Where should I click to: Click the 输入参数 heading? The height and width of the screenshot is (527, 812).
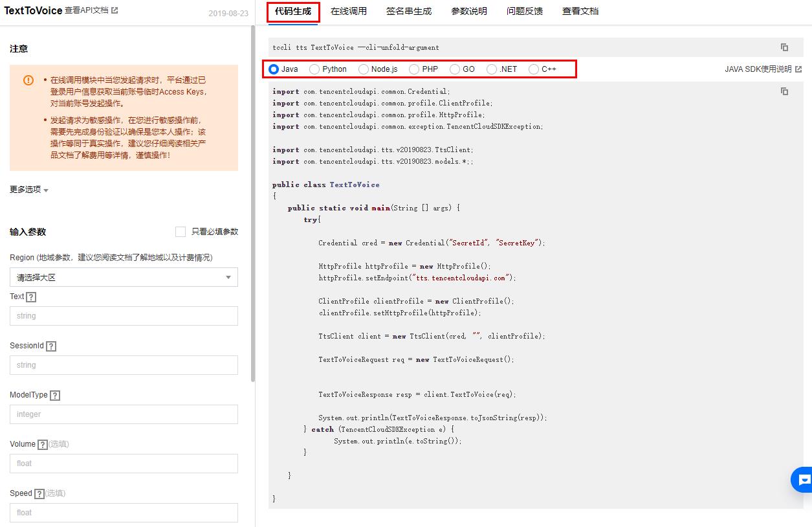[x=28, y=232]
